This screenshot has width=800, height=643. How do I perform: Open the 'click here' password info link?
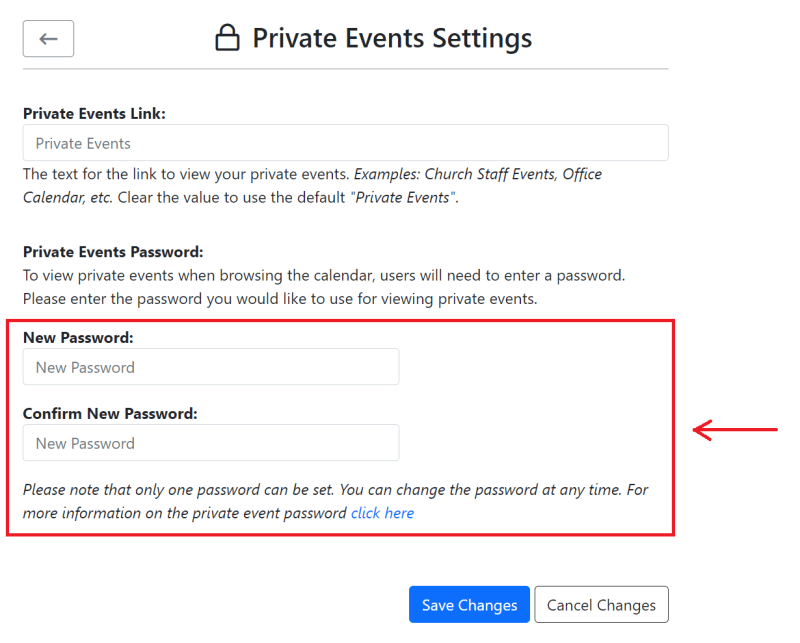[382, 513]
